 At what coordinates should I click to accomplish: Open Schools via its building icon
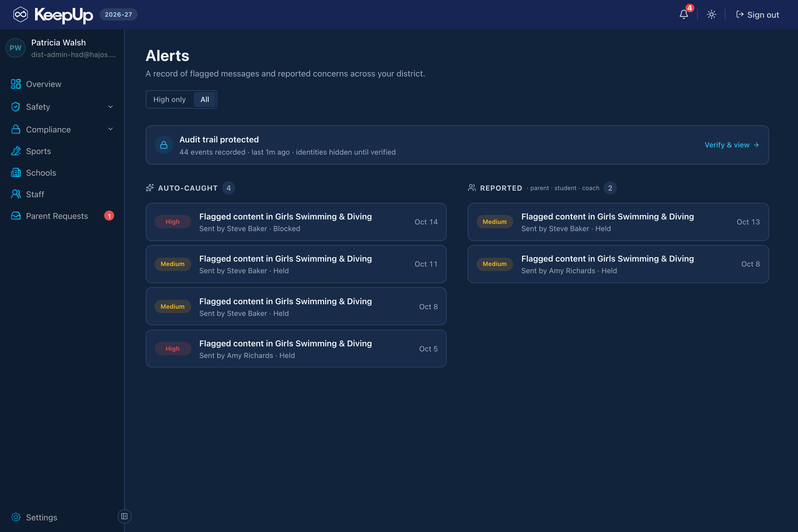pyautogui.click(x=16, y=173)
